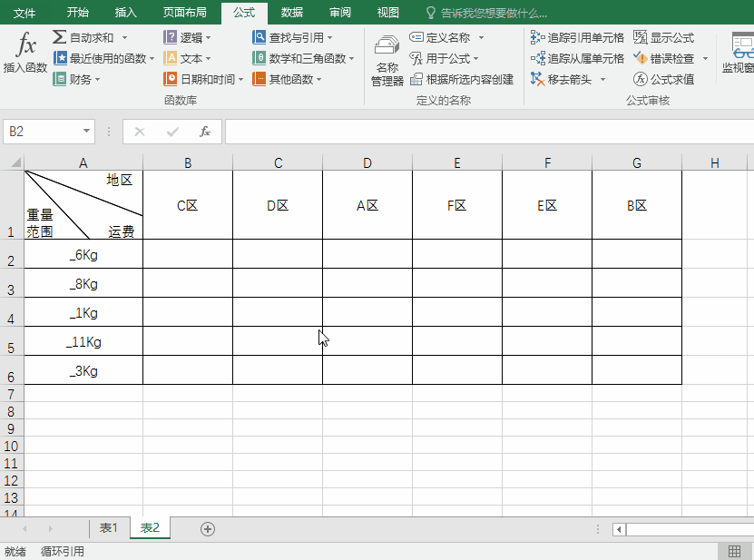Click the formula bar confirm checkmark
Screen dimensions: 754x560
coord(172,132)
